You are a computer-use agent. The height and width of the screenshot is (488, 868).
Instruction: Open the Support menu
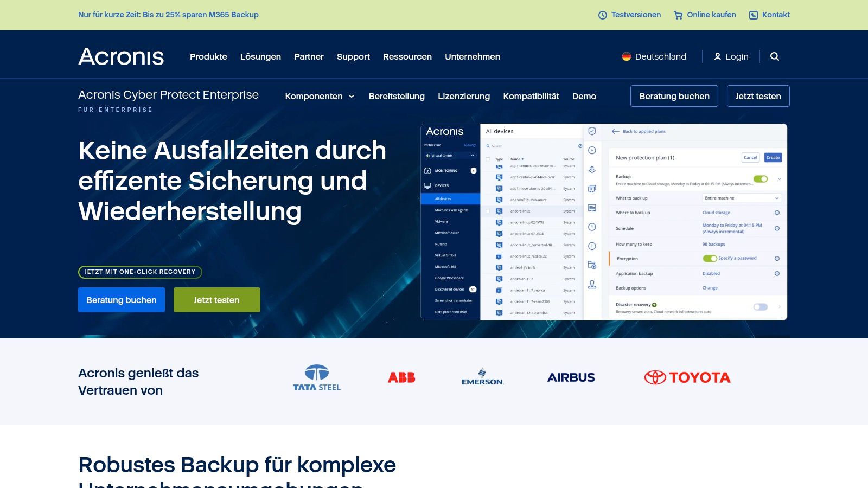(353, 56)
